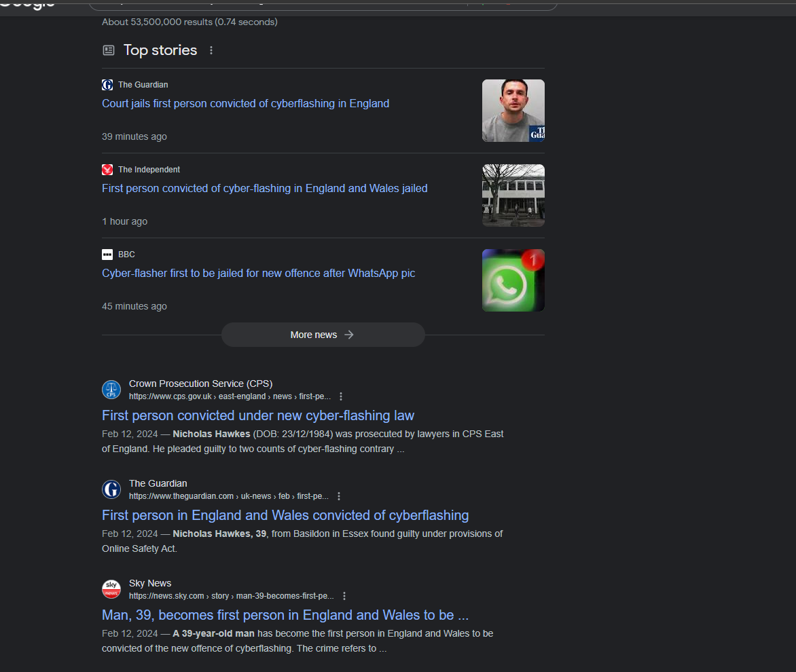796x672 pixels.
Task: Click the Crown Prosecution Service site icon
Action: pyautogui.click(x=111, y=390)
